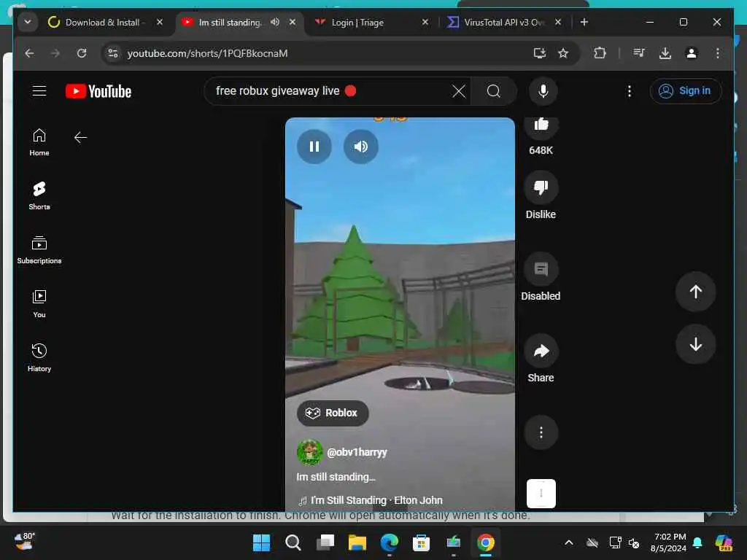Open the @obv1harryy channel link
Image resolution: width=747 pixels, height=560 pixels.
click(x=357, y=452)
